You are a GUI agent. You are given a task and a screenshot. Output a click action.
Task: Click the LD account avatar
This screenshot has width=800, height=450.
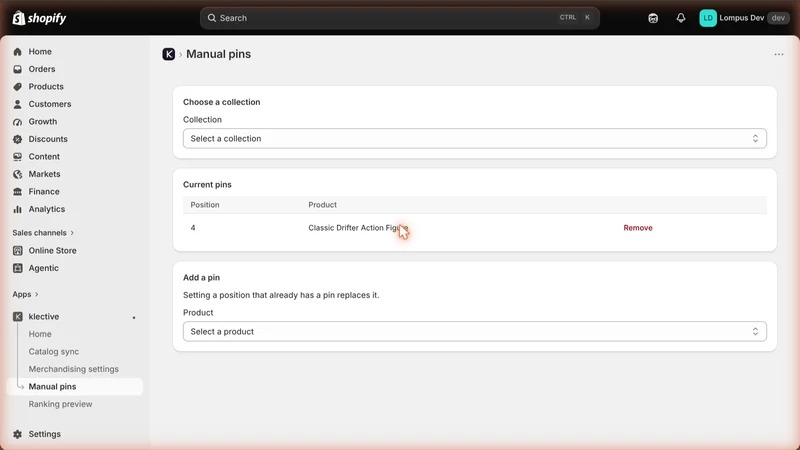pos(708,18)
